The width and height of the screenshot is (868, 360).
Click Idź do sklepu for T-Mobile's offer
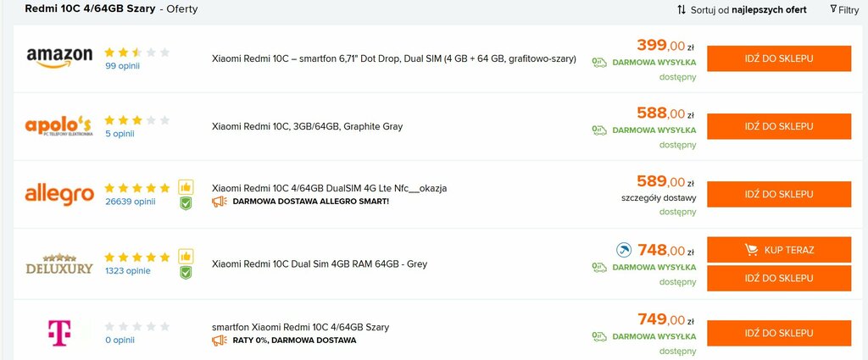click(779, 333)
